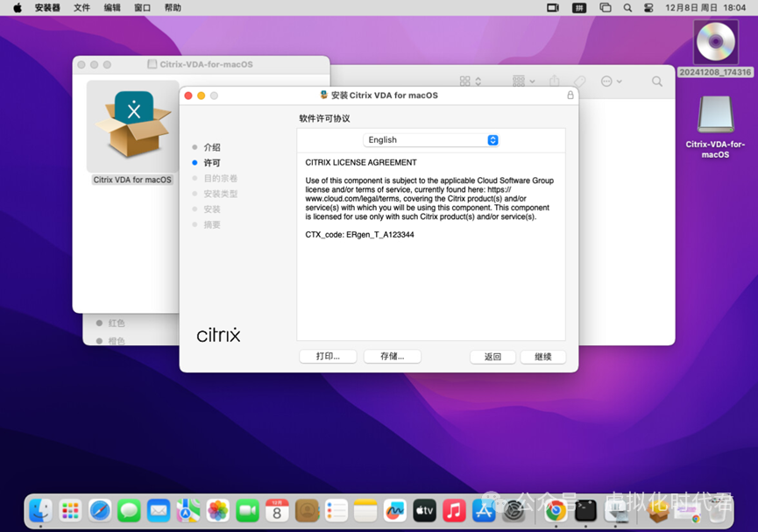The width and height of the screenshot is (758, 532).
Task: Open Terminal from the Dock
Action: tap(585, 511)
